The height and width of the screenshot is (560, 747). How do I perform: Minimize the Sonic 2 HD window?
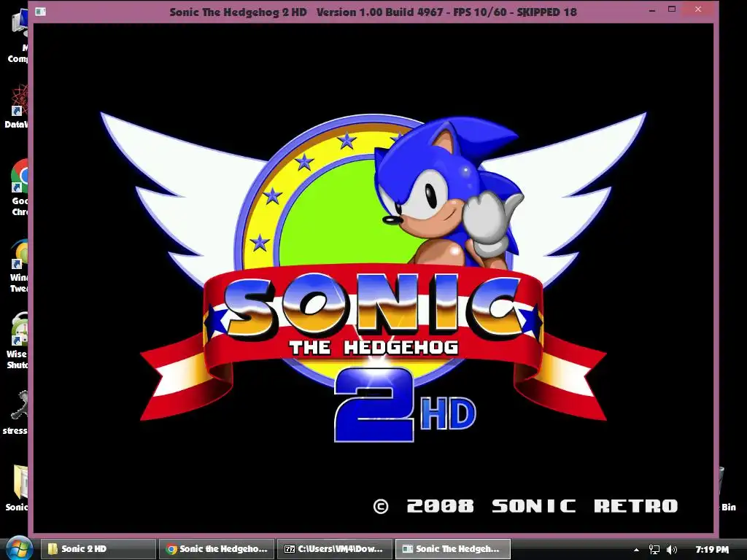click(651, 10)
